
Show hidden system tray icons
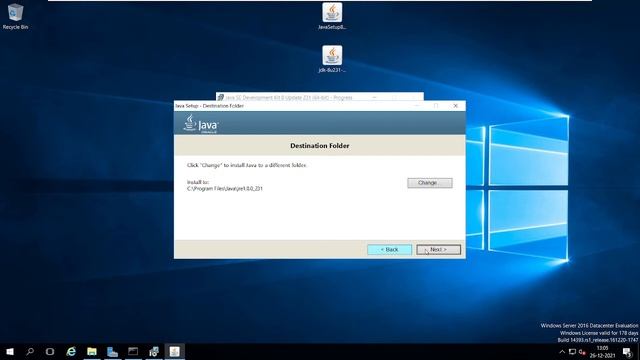562,352
